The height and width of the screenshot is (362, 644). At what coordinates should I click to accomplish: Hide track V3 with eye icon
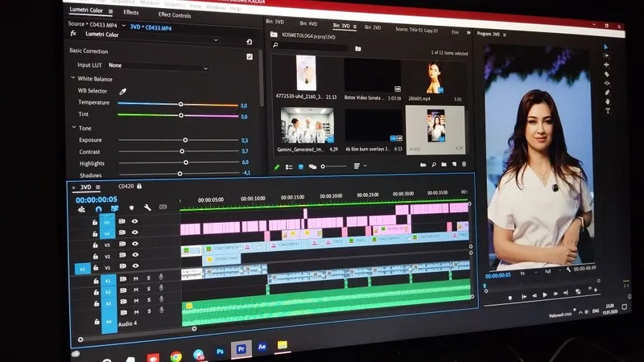click(135, 244)
